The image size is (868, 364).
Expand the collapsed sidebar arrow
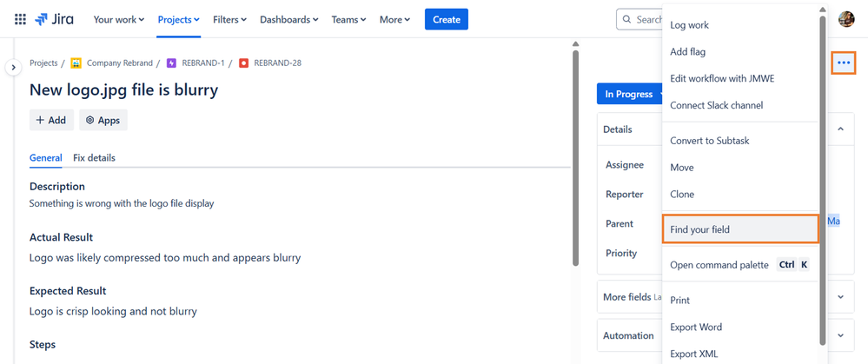(14, 67)
